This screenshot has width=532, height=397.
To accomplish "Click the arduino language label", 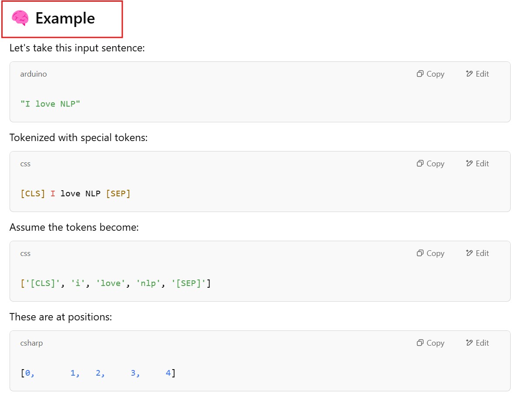I will 33,74.
